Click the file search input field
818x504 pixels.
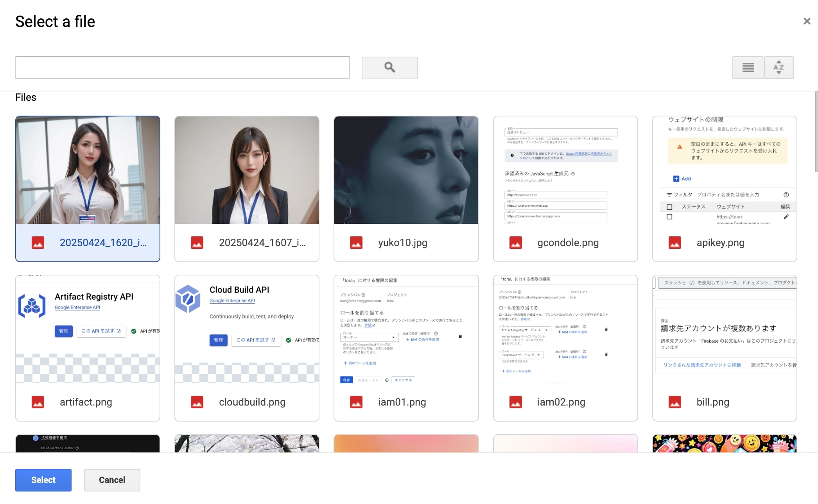183,68
